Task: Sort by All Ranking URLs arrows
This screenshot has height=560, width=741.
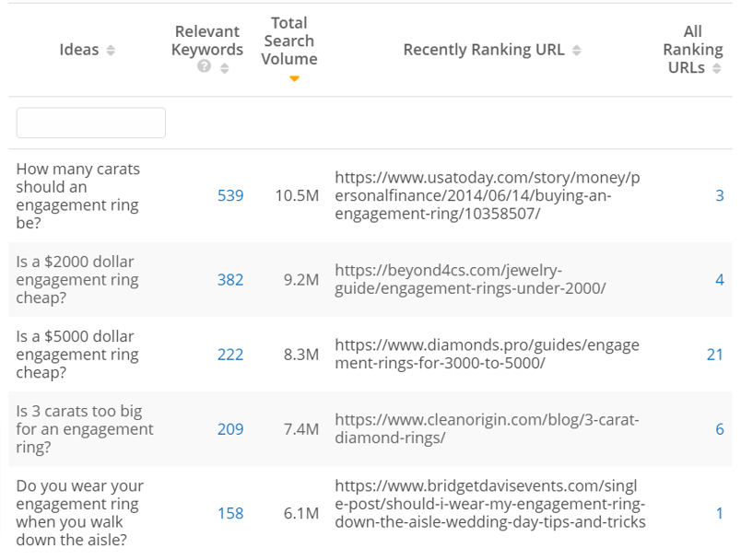Action: tap(716, 68)
